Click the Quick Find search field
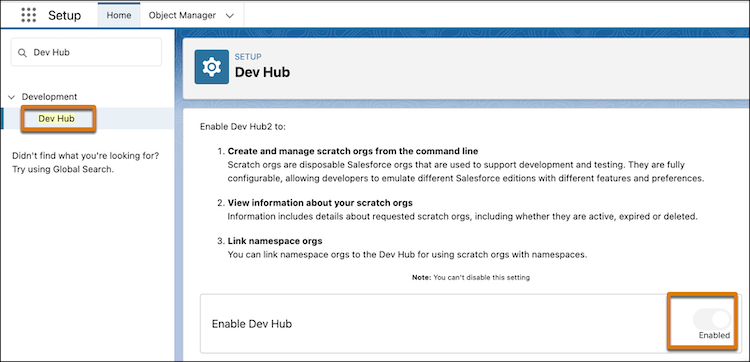 (86, 52)
